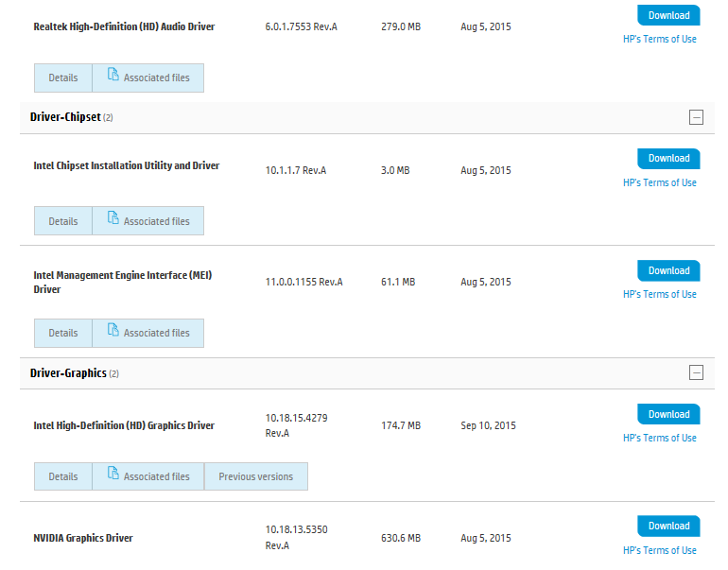View Previous versions of Intel Graphics Driver
This screenshot has width=728, height=570.
tap(255, 476)
